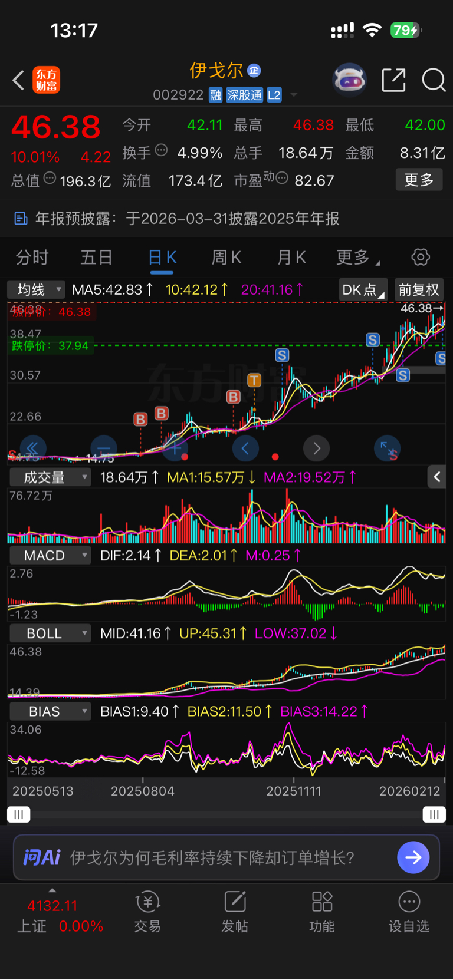453x980 pixels.
Task: Open chart settings gear icon
Action: (421, 257)
